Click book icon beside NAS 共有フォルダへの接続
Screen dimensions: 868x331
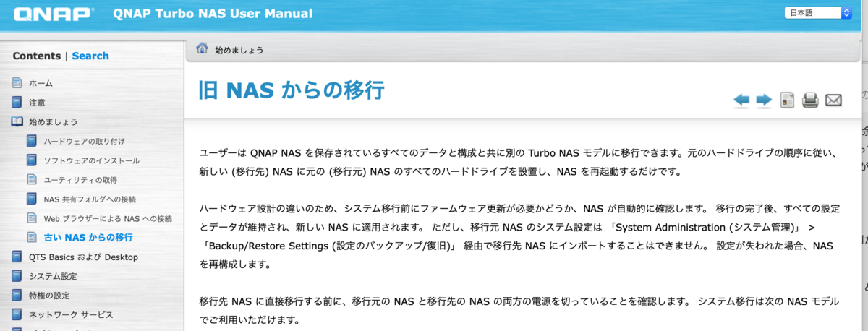coord(32,199)
